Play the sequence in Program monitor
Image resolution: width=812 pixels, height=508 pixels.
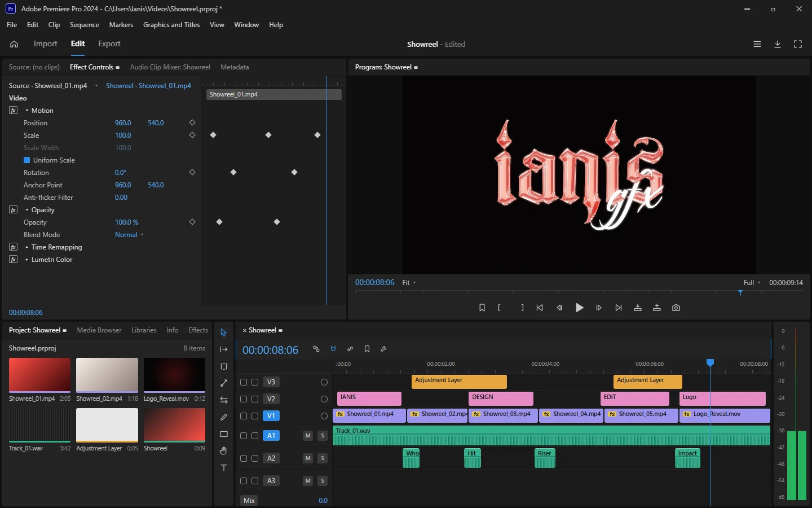(579, 308)
